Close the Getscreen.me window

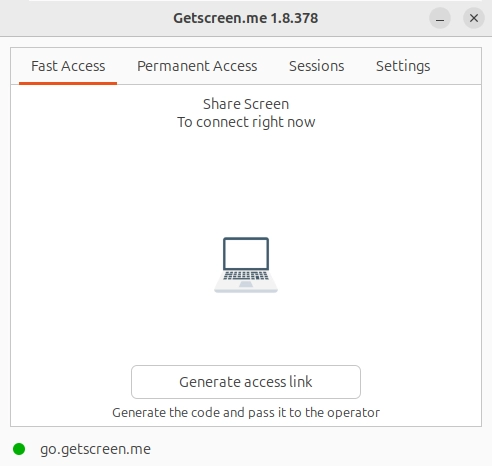coord(474,18)
